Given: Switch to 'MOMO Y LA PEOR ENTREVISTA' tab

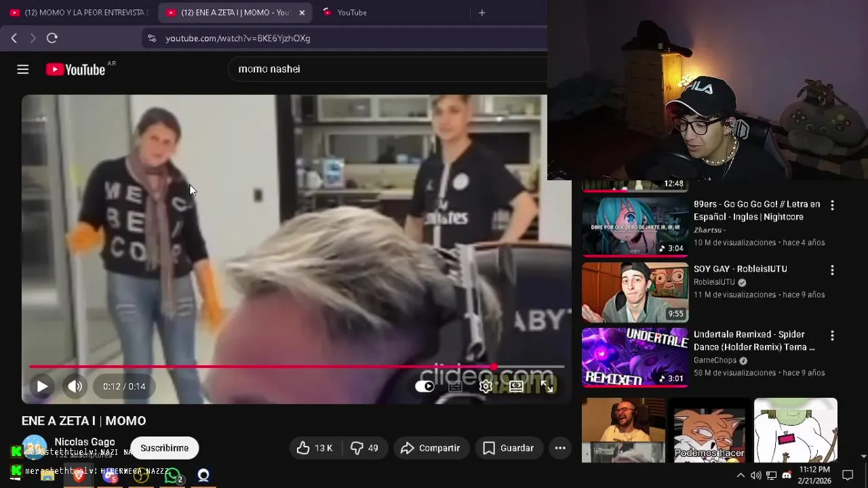Looking at the screenshot, I should pos(79,12).
